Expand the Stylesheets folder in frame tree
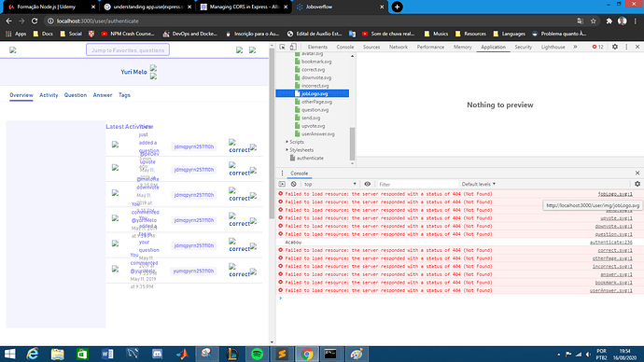The height and width of the screenshot is (362, 644). pos(287,150)
